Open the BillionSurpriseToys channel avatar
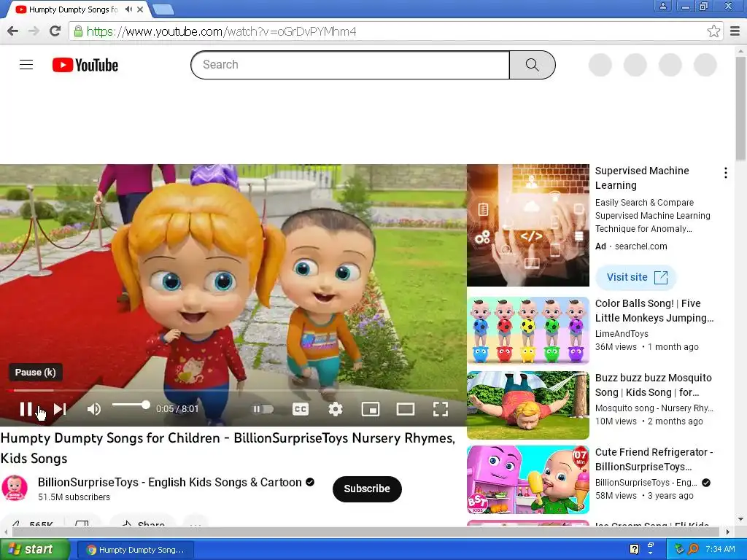 [x=15, y=488]
